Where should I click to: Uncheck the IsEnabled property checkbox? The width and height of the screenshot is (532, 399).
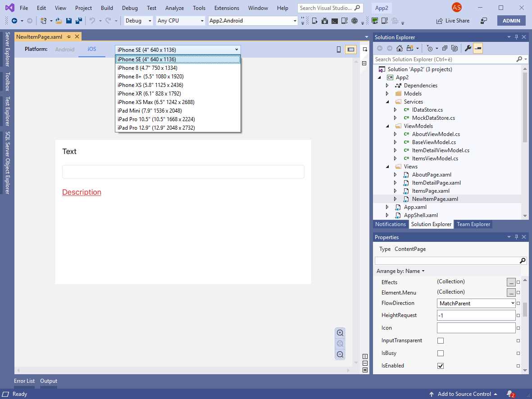point(440,366)
